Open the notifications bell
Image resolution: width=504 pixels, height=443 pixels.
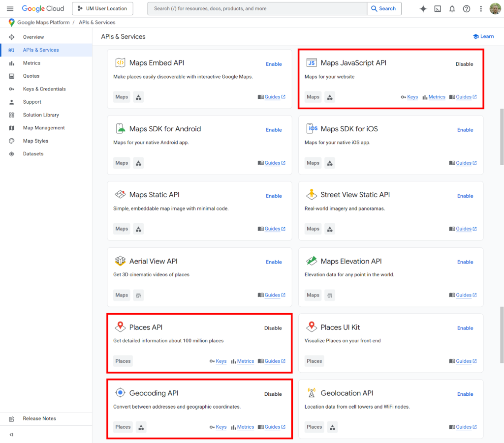(452, 8)
